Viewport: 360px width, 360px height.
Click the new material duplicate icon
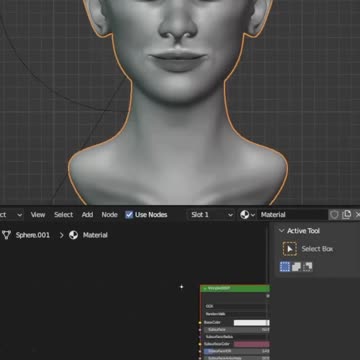(347, 215)
